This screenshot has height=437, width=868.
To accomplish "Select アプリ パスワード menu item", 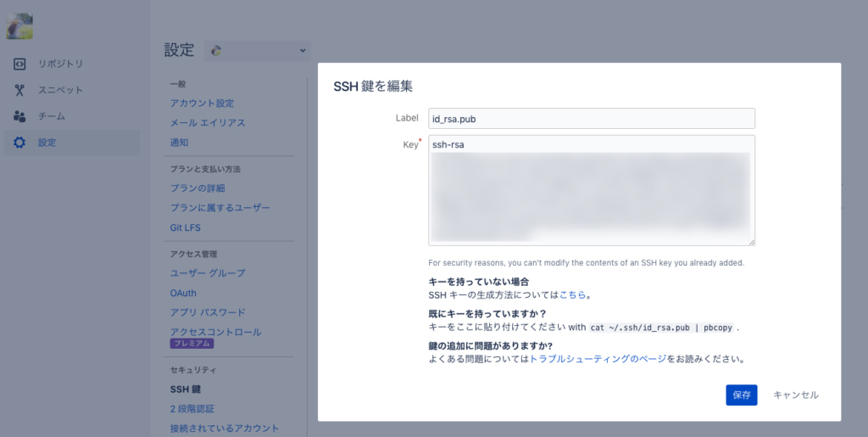I will click(x=208, y=311).
